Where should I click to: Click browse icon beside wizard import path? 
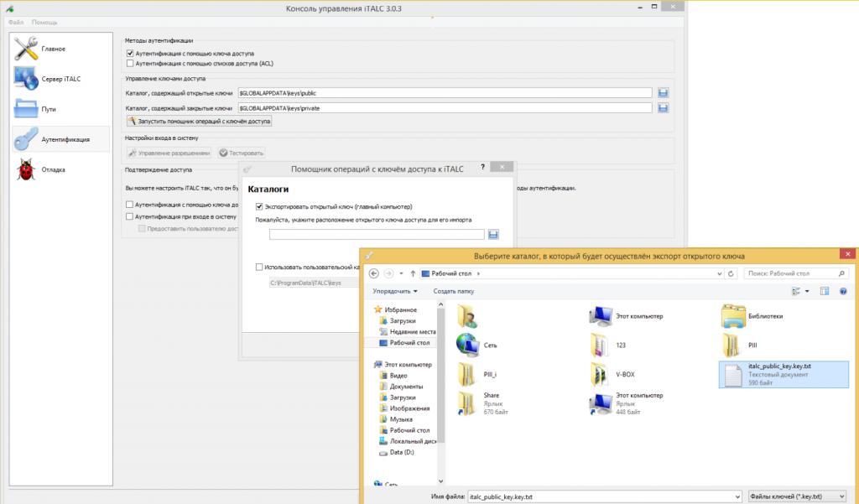pos(493,235)
